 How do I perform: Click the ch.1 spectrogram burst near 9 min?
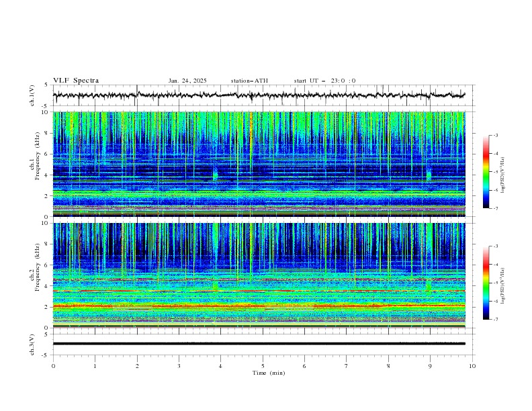point(429,174)
